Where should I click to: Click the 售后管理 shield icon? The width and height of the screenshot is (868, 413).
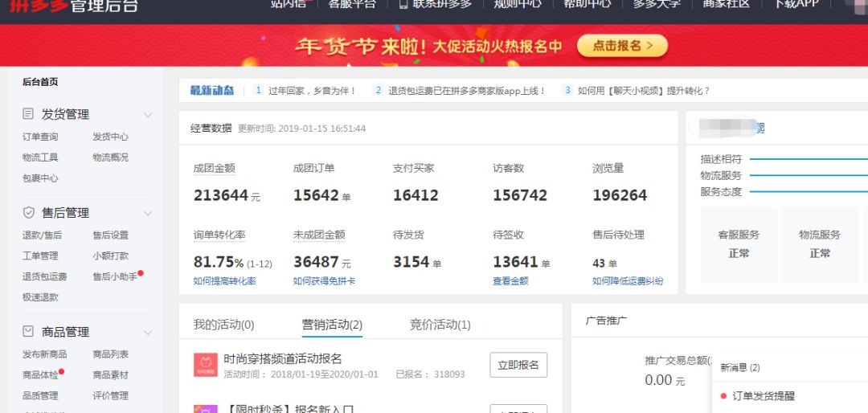pyautogui.click(x=28, y=213)
